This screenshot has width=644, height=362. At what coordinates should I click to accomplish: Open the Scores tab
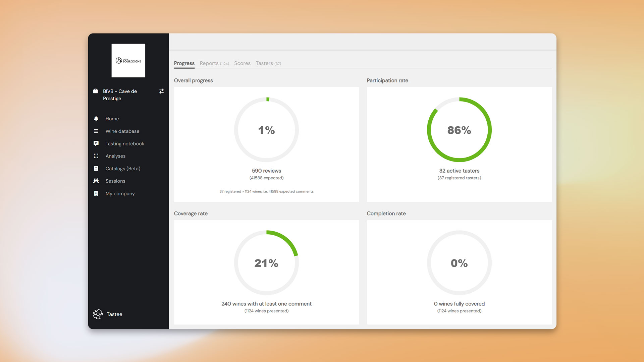click(x=242, y=63)
